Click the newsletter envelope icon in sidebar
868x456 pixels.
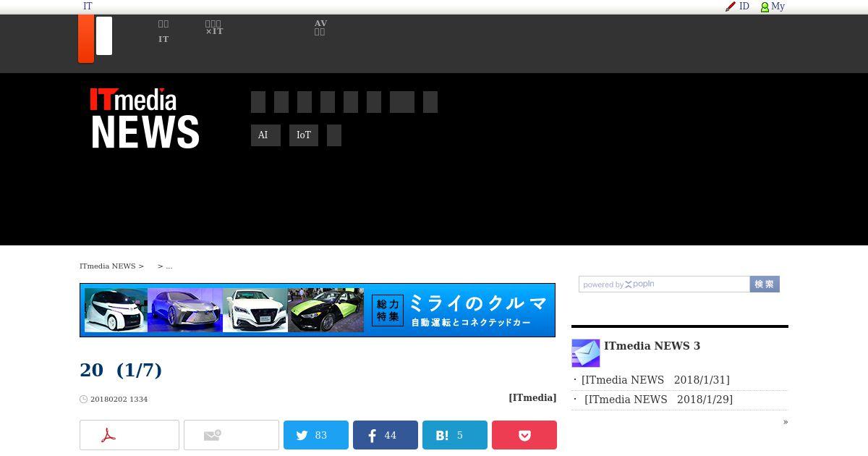[586, 353]
